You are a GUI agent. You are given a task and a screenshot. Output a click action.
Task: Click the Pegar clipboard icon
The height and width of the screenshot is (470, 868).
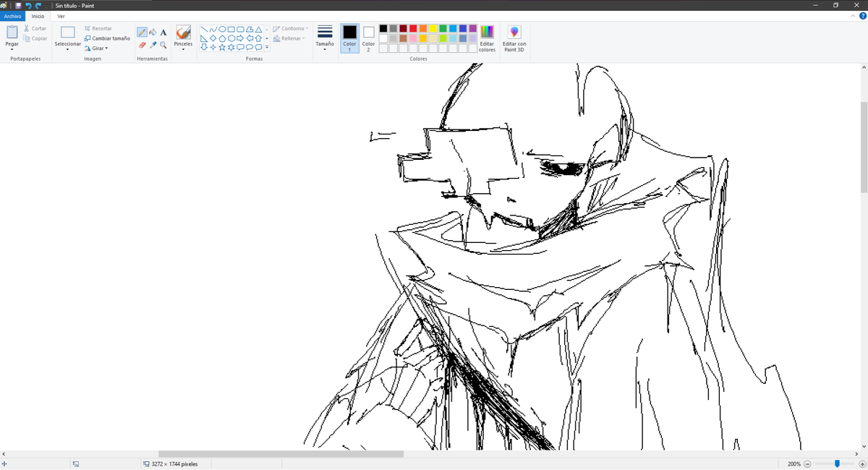point(12,32)
